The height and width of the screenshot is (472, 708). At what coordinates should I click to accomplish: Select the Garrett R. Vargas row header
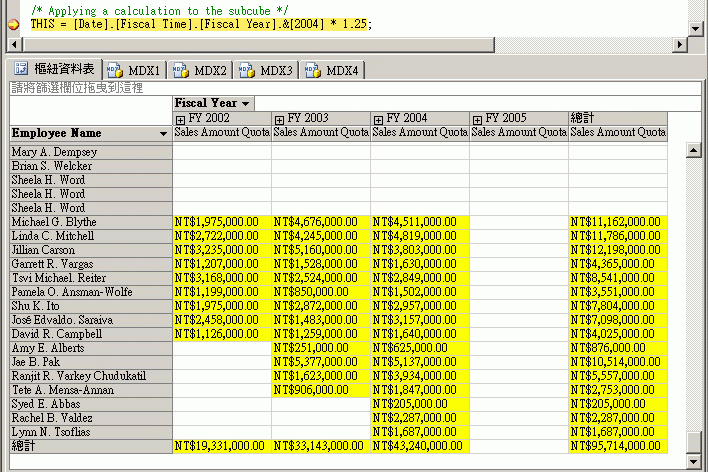(x=91, y=264)
